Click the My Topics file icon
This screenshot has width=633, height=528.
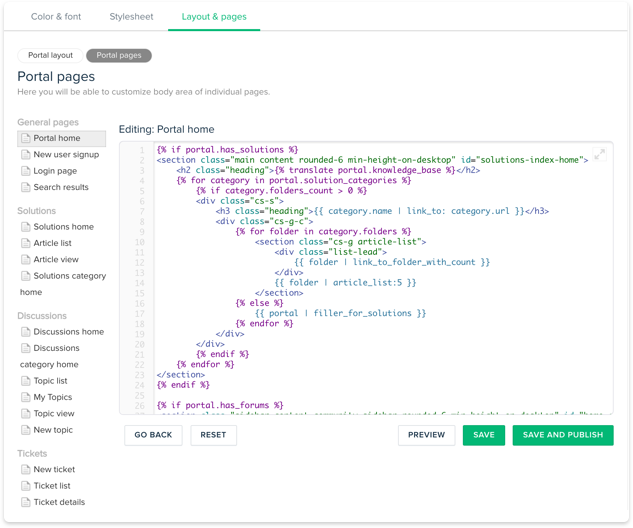pyautogui.click(x=26, y=397)
